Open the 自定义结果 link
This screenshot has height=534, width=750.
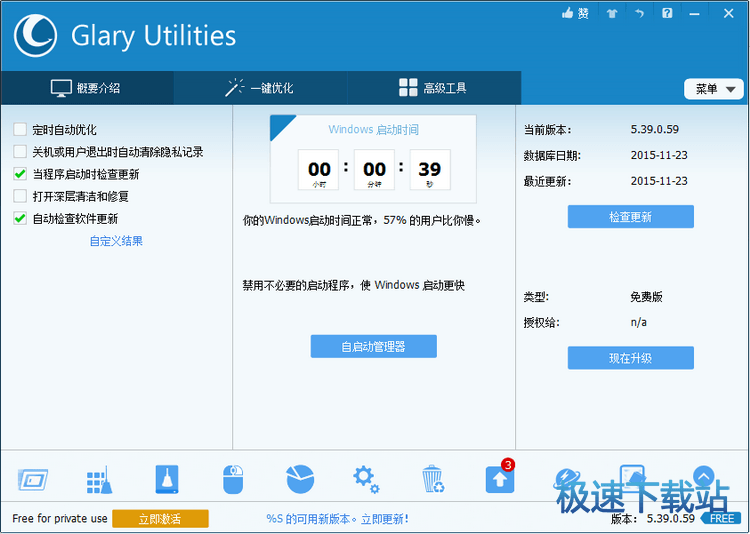116,241
